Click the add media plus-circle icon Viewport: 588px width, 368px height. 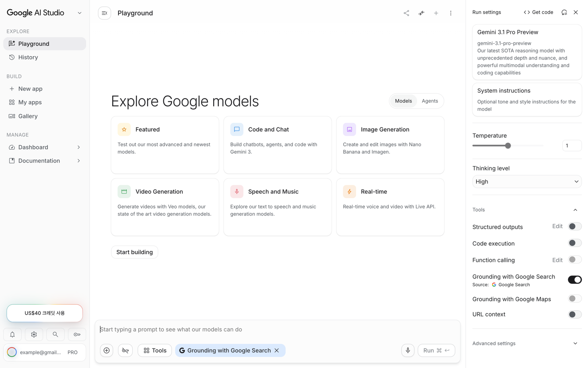point(107,350)
